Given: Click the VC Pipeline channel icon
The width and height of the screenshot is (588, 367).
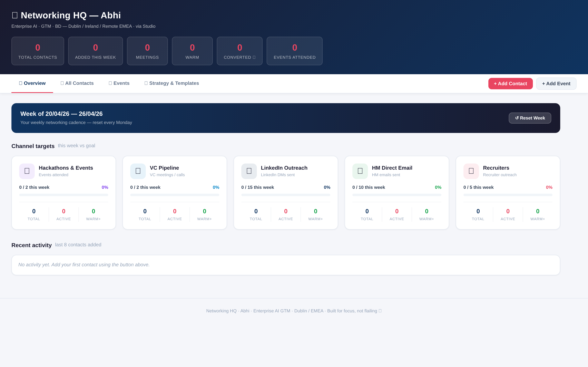Looking at the screenshot, I should (138, 171).
